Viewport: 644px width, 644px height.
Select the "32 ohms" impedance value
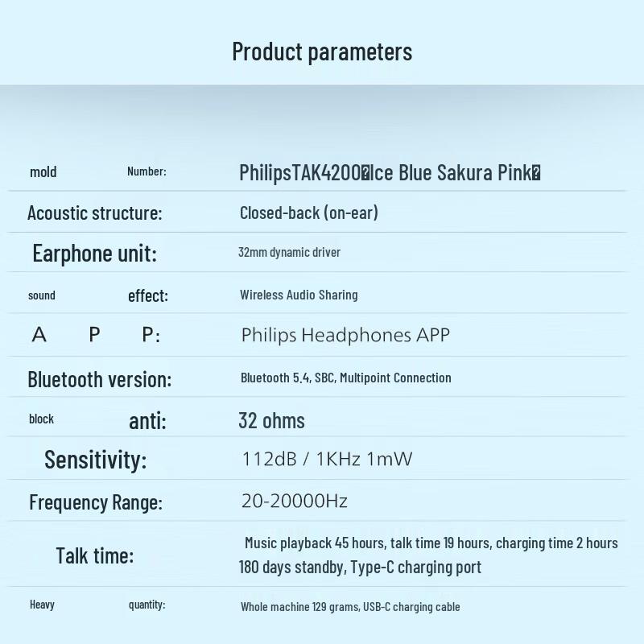[x=271, y=420]
